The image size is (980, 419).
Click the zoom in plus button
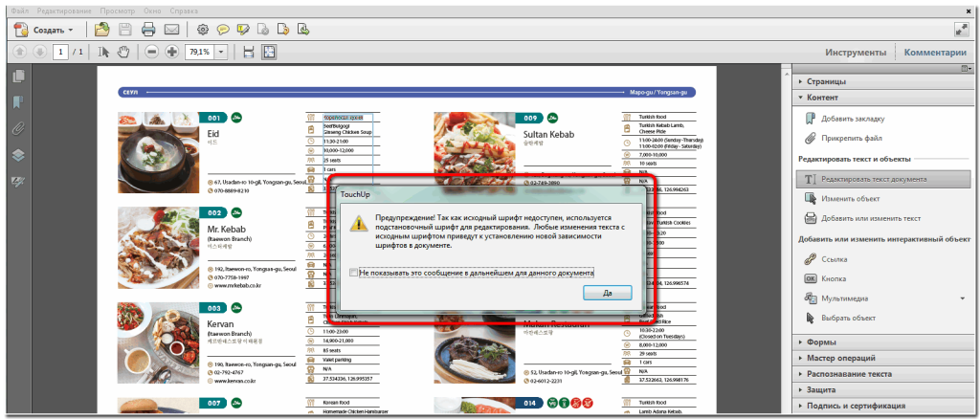(172, 51)
